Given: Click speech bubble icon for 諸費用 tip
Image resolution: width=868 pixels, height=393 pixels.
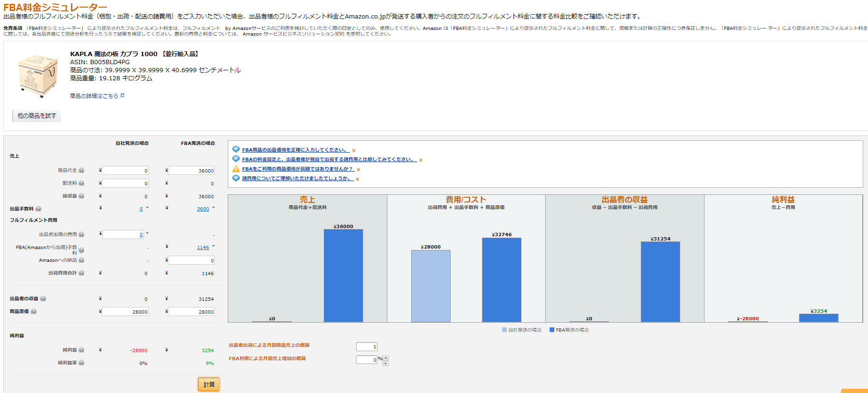Looking at the screenshot, I should pos(236,178).
